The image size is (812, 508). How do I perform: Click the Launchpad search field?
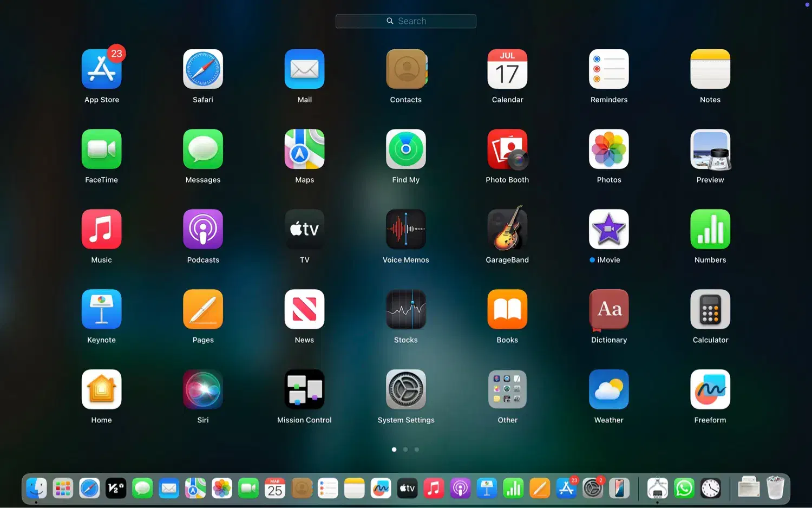(406, 21)
